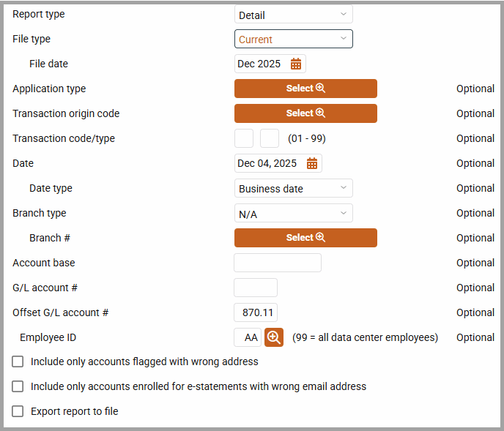This screenshot has height=431, width=504.
Task: Enable accounts flagged with wrong address
Action: [18, 361]
